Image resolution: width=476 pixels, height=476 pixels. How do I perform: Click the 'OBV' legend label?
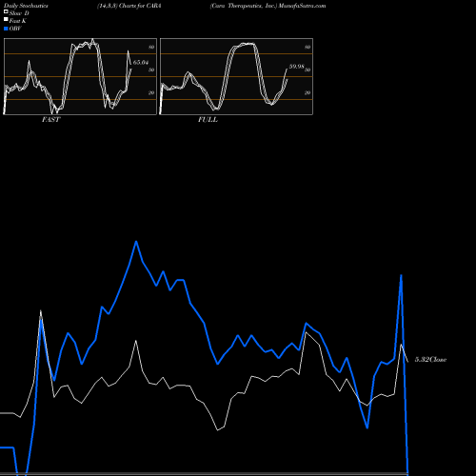pos(15,29)
